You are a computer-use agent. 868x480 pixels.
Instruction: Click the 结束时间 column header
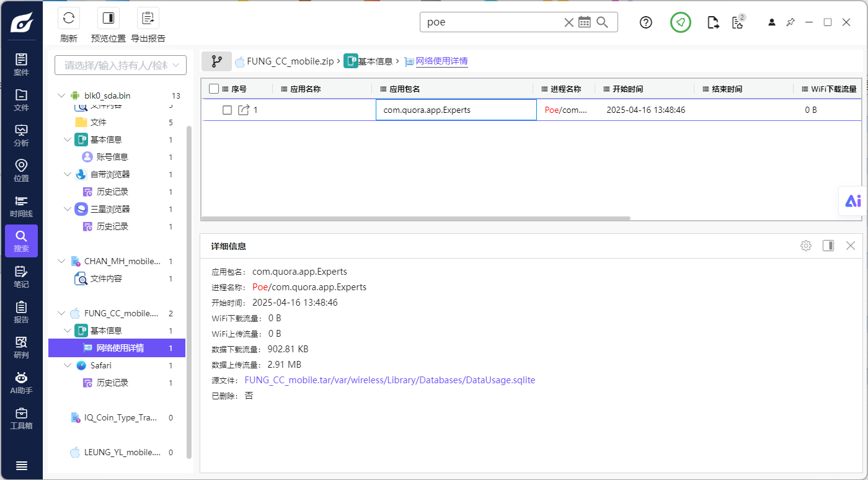click(x=743, y=89)
